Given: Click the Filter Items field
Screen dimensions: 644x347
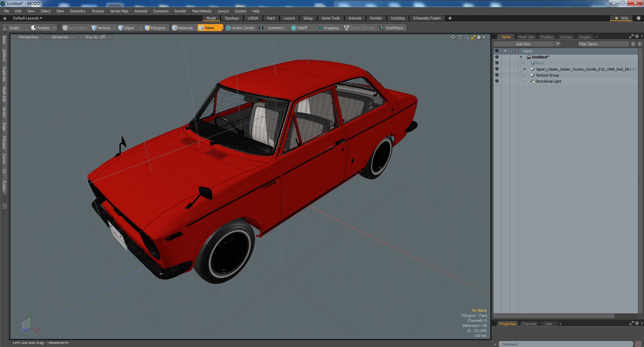Looking at the screenshot, I should (x=603, y=44).
